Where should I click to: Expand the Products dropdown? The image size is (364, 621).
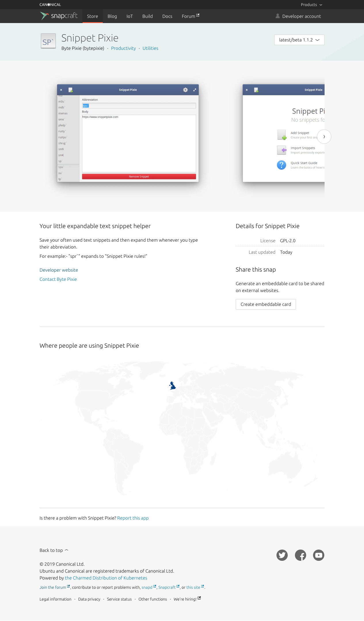pos(311,5)
